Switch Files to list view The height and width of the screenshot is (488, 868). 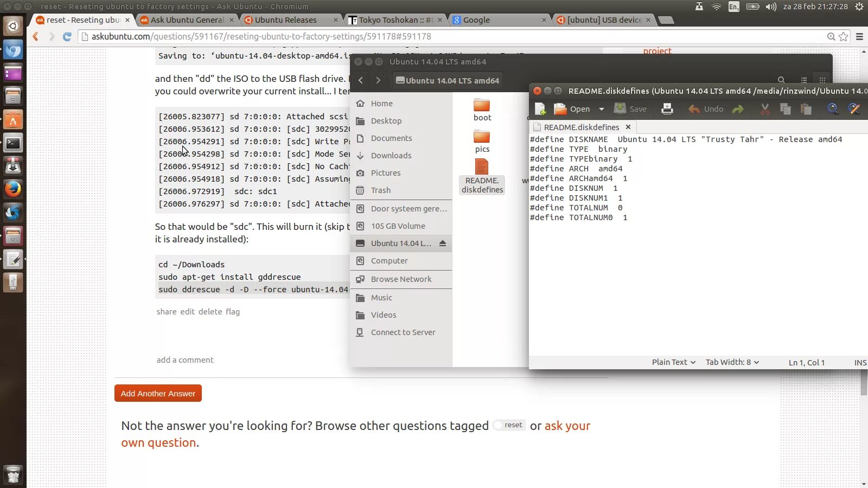pos(804,80)
